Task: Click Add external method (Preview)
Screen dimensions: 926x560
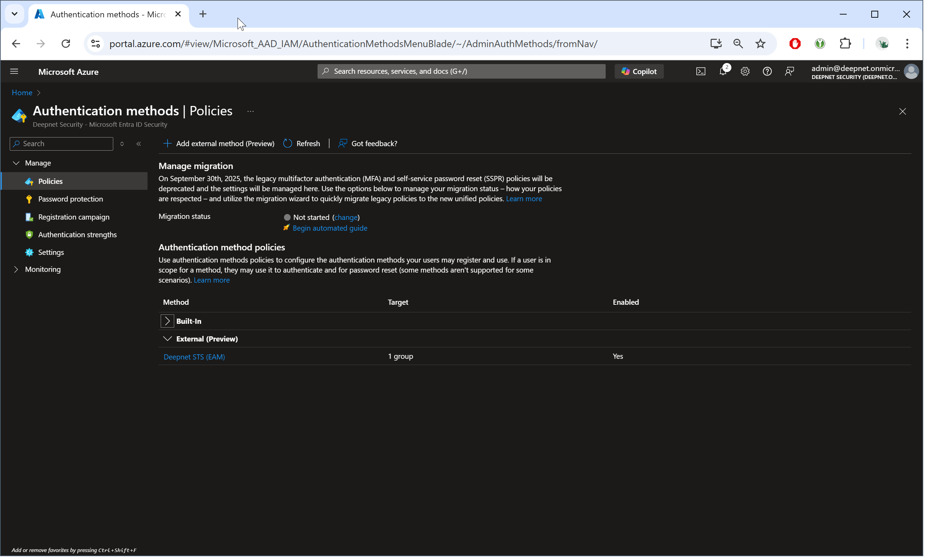Action: [220, 144]
